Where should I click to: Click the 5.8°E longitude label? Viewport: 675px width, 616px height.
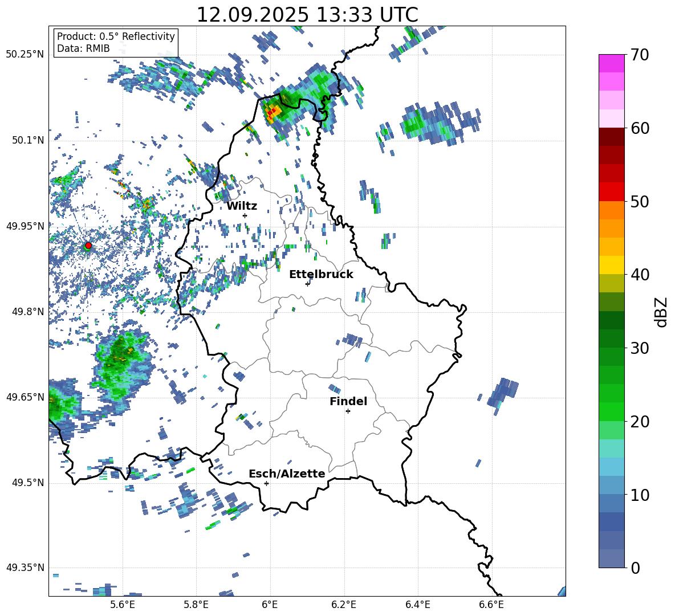196,605
